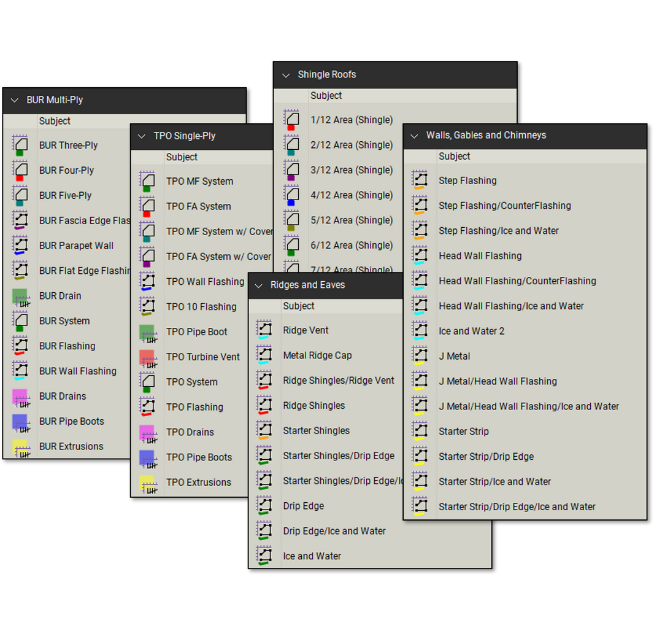Select the TPO Turbine Vent count icon
654x644 pixels.
click(148, 357)
